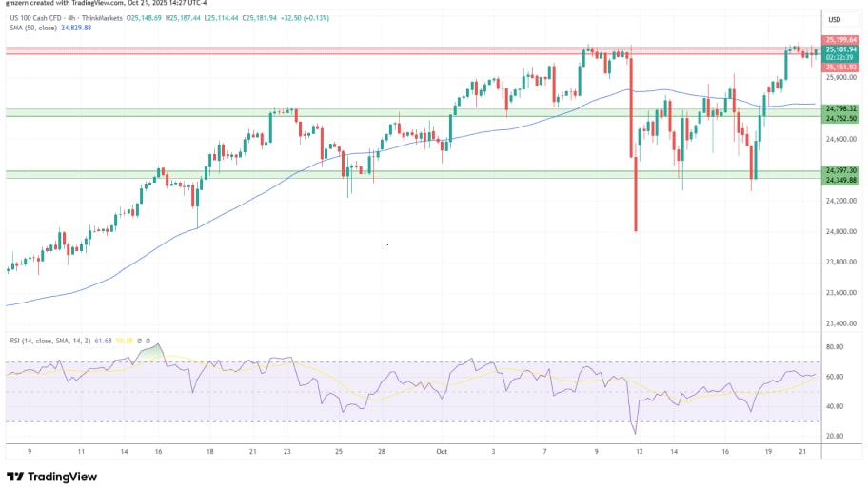
Task: Select the US 100 Cash CFD symbol title
Action: point(49,18)
